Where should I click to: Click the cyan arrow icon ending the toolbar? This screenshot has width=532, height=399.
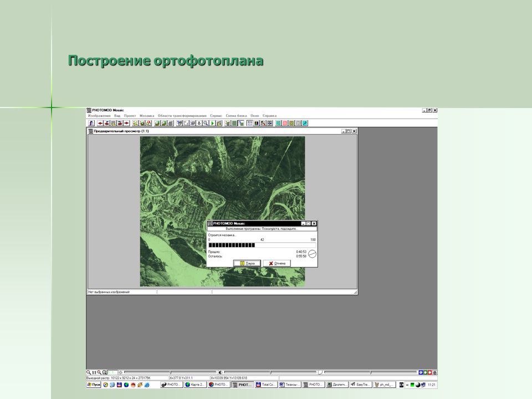pyautogui.click(x=305, y=123)
